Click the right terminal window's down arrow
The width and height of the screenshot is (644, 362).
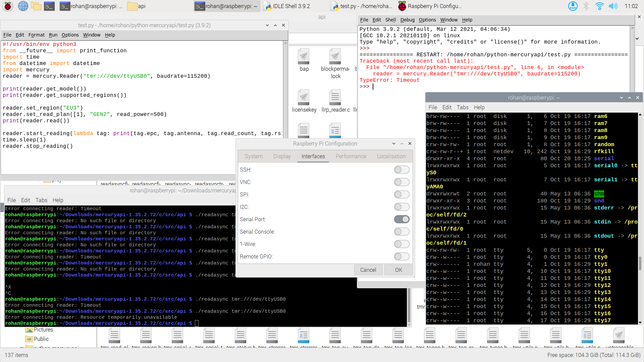pos(621,98)
